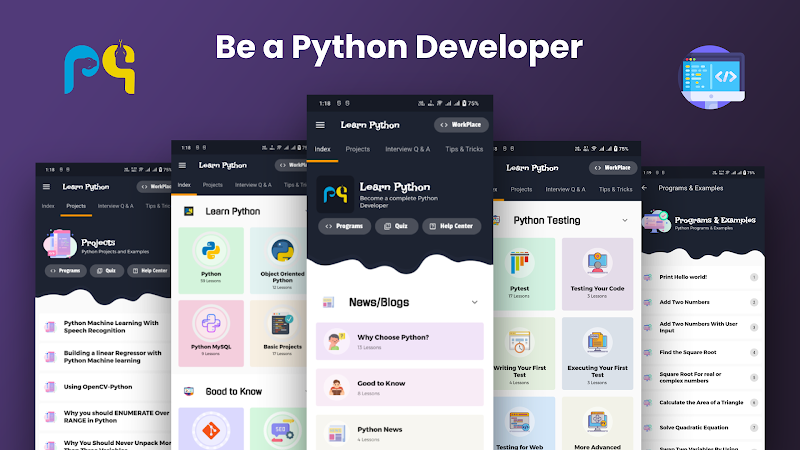
Task: Click the Be a Python Developer headline
Action: coord(399,47)
